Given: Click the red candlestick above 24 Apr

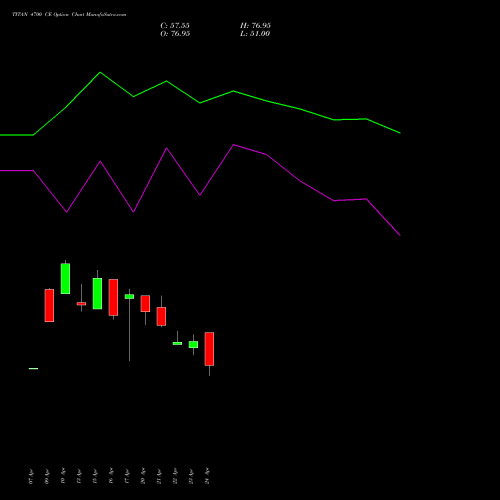Looking at the screenshot, I should 209,349.
